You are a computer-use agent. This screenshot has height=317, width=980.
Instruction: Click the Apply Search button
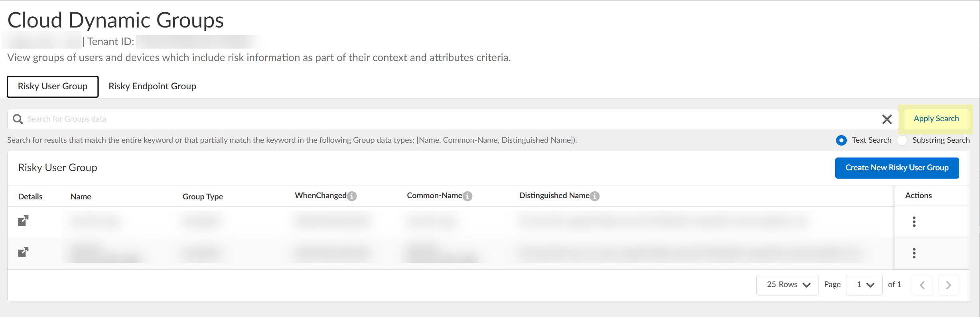point(936,119)
